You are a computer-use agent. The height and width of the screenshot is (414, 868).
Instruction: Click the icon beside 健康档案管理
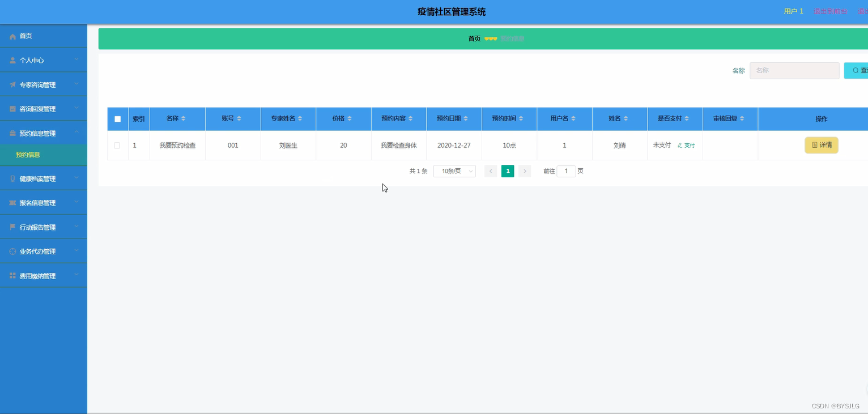pyautogui.click(x=12, y=178)
